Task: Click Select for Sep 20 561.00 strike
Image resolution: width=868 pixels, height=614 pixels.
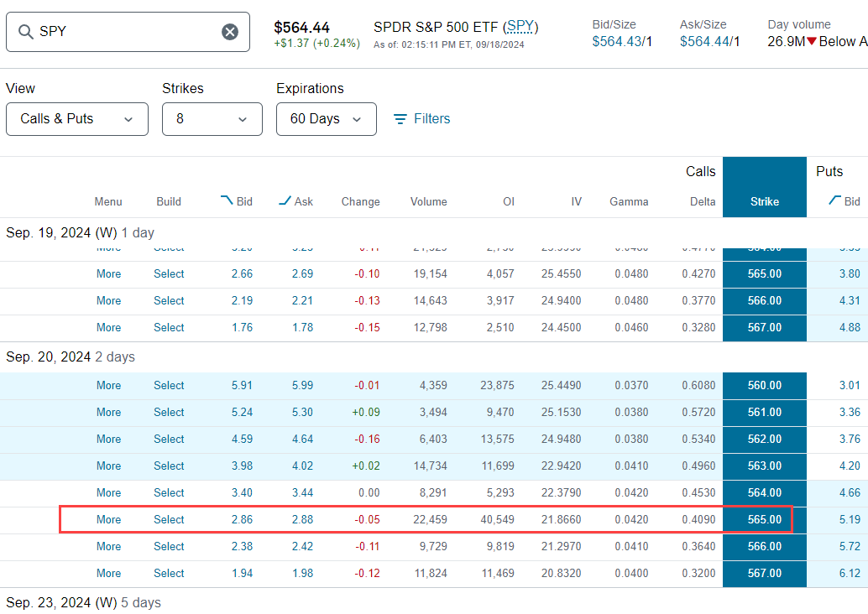Action: (169, 412)
